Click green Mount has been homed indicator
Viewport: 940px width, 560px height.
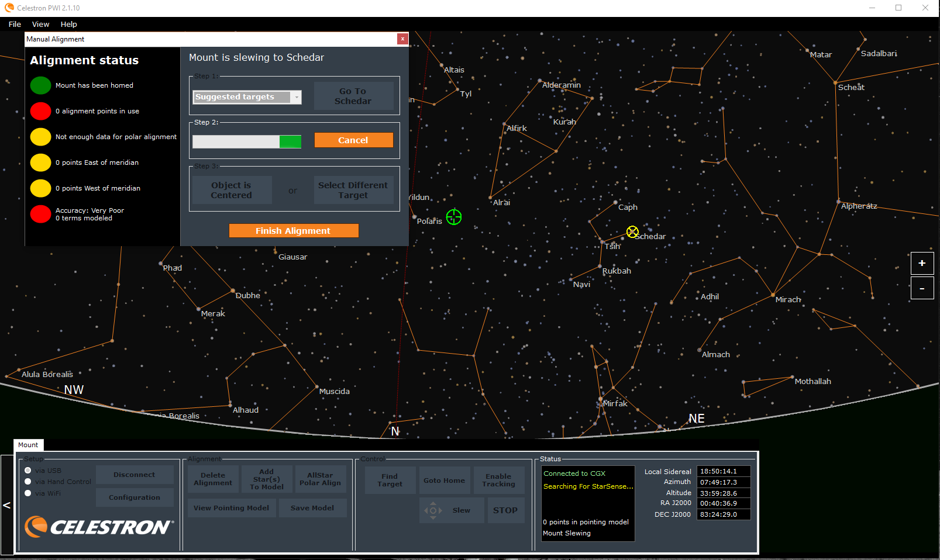[x=41, y=85]
